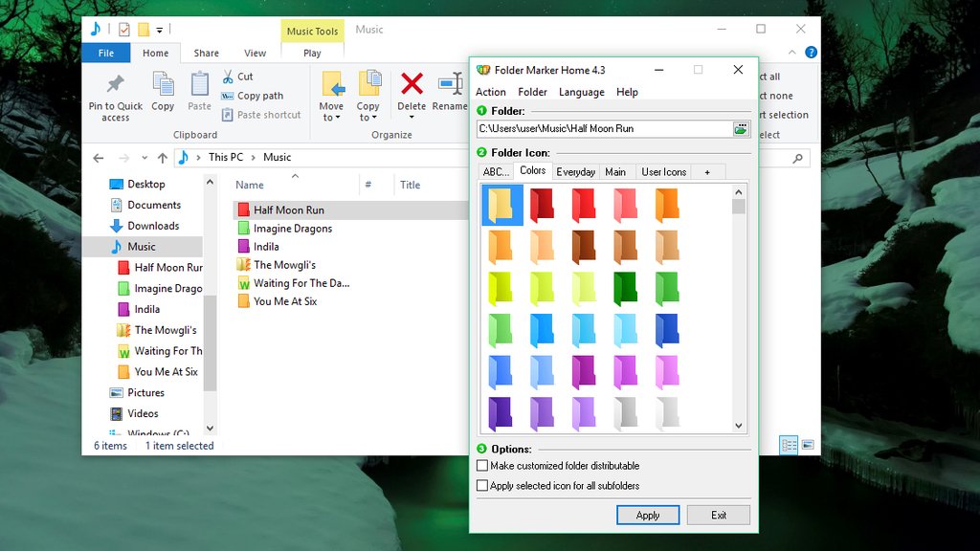980x551 pixels.
Task: Sort by the Title column header
Action: [410, 185]
